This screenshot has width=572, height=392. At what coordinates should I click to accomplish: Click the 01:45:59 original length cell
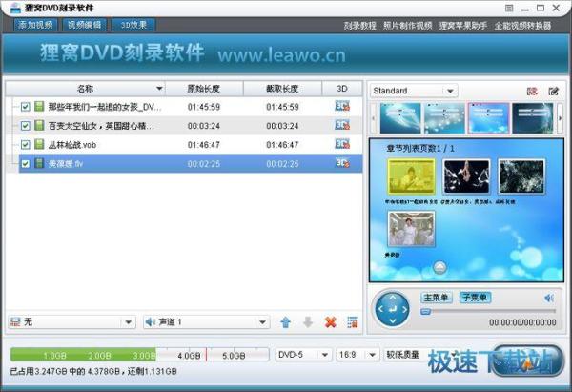point(204,107)
